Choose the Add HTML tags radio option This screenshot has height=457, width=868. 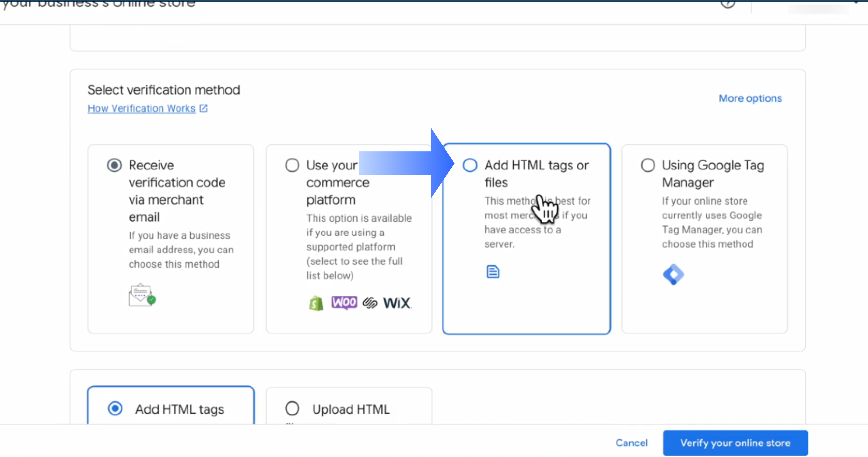[x=115, y=408]
